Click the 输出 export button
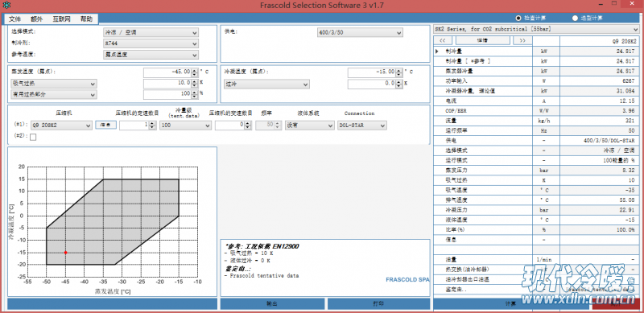 pyautogui.click(x=272, y=304)
